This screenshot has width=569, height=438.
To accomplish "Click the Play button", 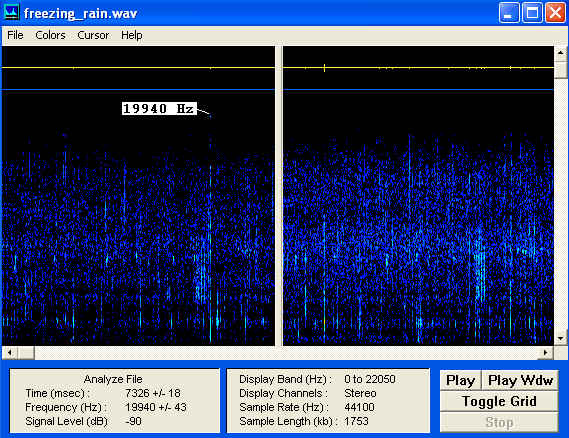I will [x=460, y=380].
